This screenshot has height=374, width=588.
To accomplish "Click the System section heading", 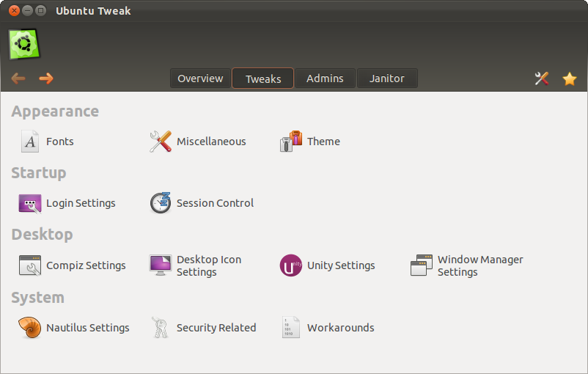I will (x=37, y=298).
